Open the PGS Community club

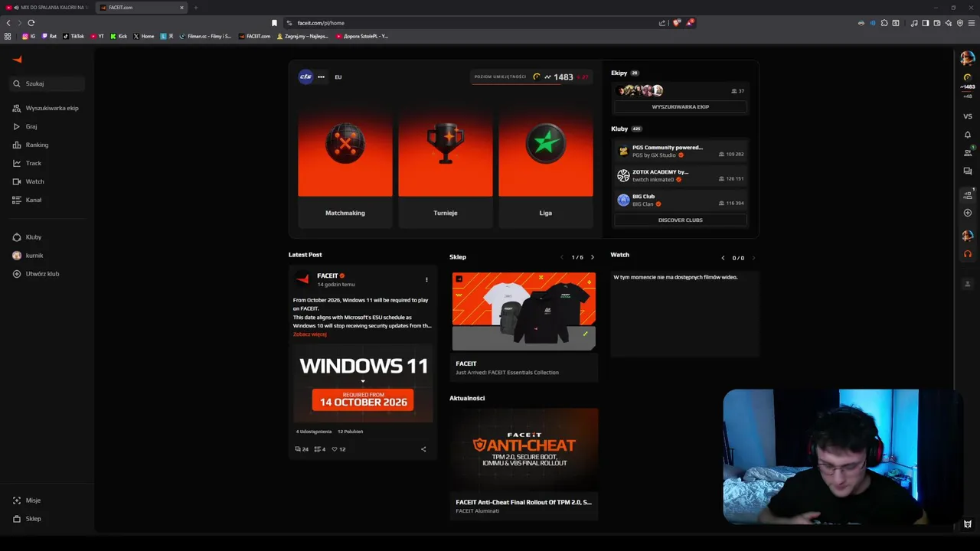pyautogui.click(x=680, y=151)
